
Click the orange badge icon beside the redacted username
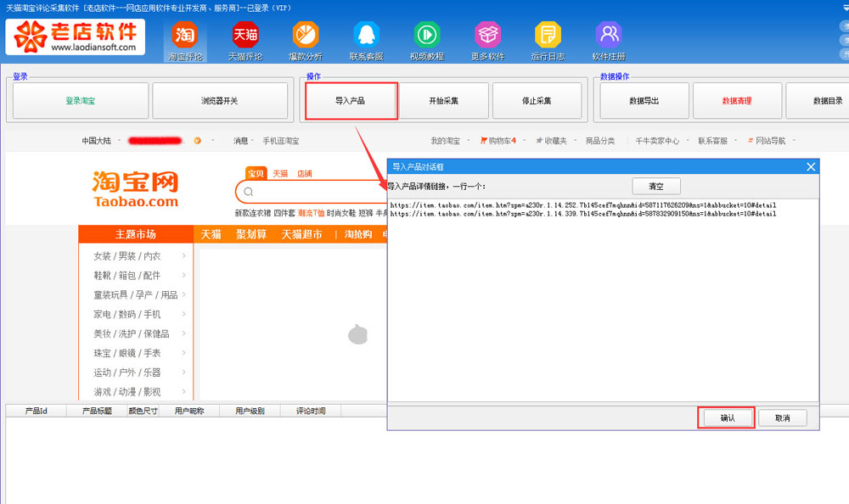[x=198, y=141]
